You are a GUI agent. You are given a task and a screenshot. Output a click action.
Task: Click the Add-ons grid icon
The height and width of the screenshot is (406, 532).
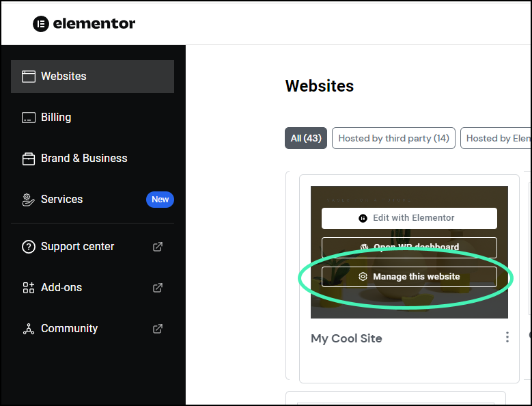[x=28, y=288]
